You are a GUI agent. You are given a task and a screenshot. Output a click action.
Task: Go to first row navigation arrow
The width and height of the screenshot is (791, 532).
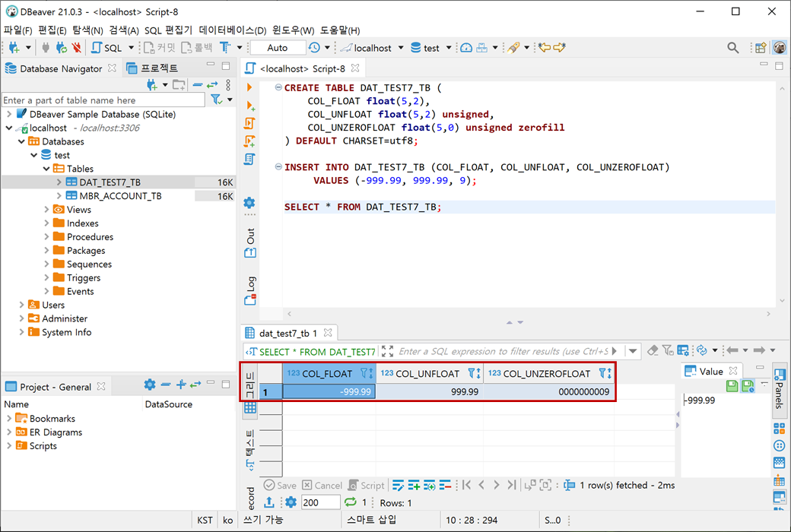(467, 485)
